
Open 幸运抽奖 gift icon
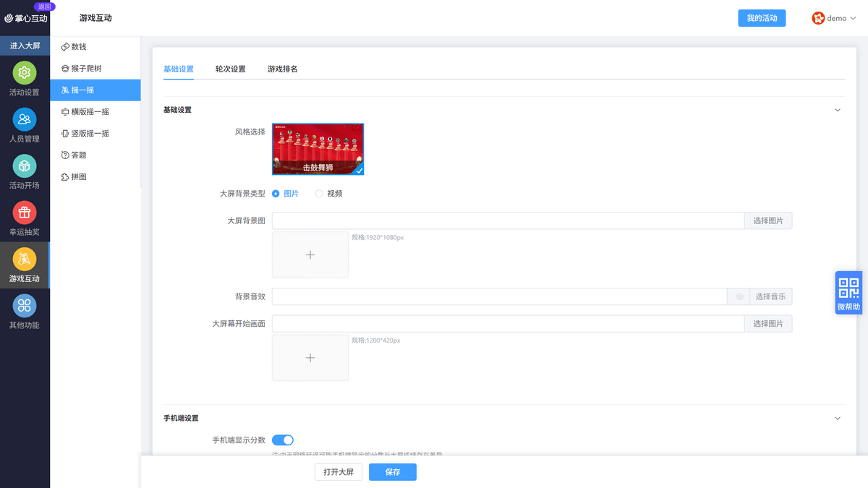tap(25, 213)
